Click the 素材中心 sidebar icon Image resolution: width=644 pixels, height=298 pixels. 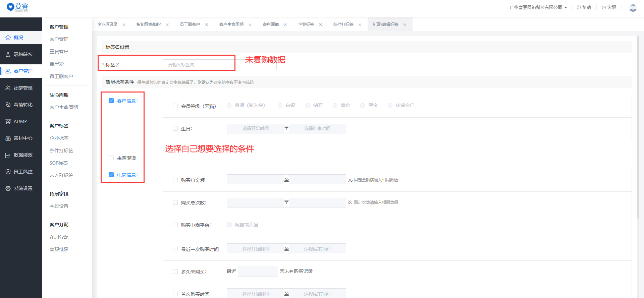pyautogui.click(x=8, y=138)
